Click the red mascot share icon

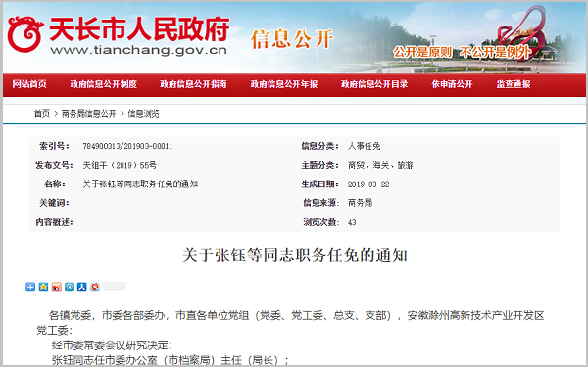(x=95, y=287)
